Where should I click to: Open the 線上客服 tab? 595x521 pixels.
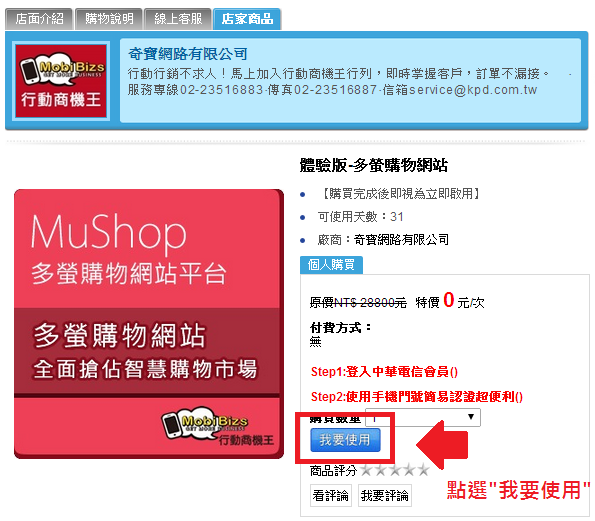click(x=178, y=19)
